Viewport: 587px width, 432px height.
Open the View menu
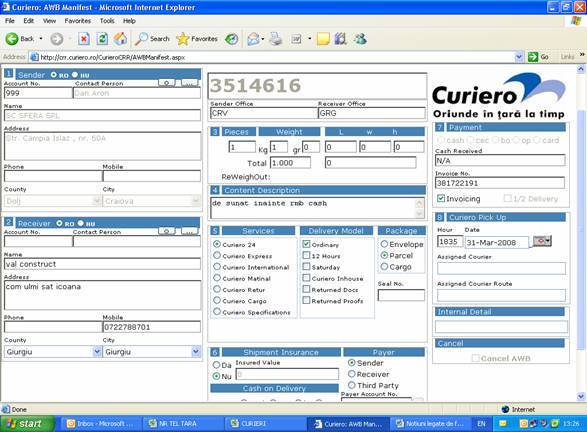coord(49,21)
